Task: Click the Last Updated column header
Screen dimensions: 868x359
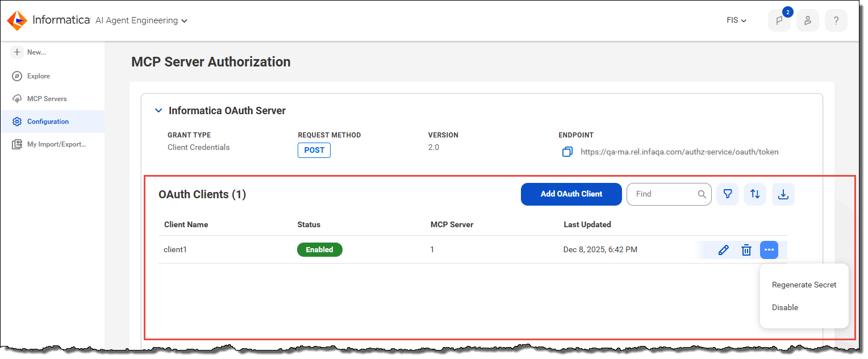Action: (587, 224)
